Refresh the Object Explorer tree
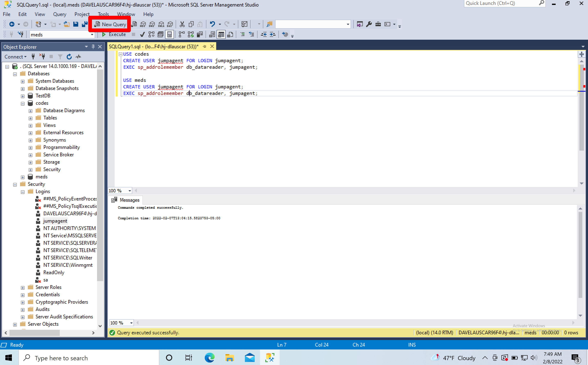The height and width of the screenshot is (365, 588). [x=69, y=57]
